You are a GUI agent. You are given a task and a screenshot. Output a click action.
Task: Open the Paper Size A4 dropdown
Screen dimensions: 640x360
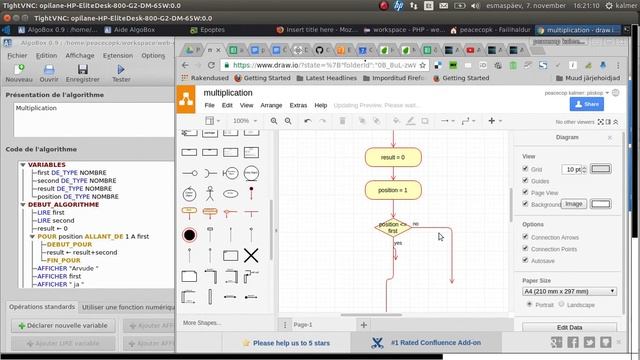(x=569, y=291)
